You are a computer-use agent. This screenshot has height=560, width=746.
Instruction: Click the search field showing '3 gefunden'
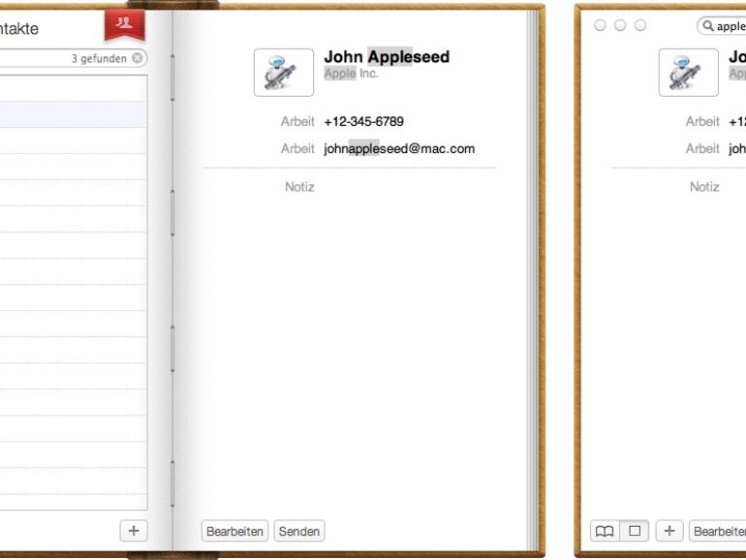[x=74, y=58]
